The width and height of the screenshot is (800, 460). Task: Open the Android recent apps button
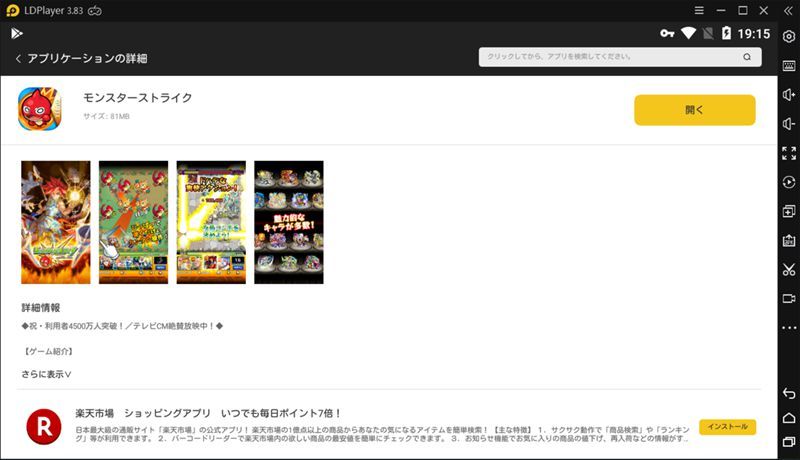(788, 441)
